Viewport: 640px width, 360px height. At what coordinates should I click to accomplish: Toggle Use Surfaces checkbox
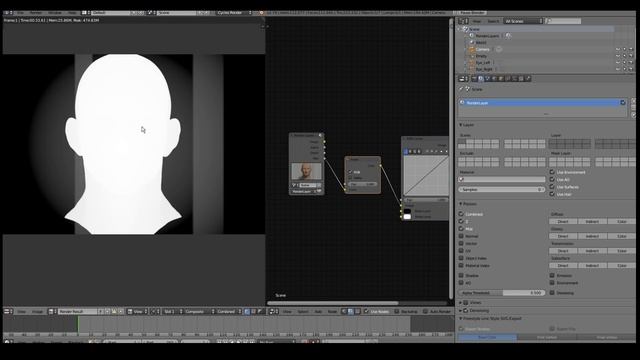coord(552,187)
